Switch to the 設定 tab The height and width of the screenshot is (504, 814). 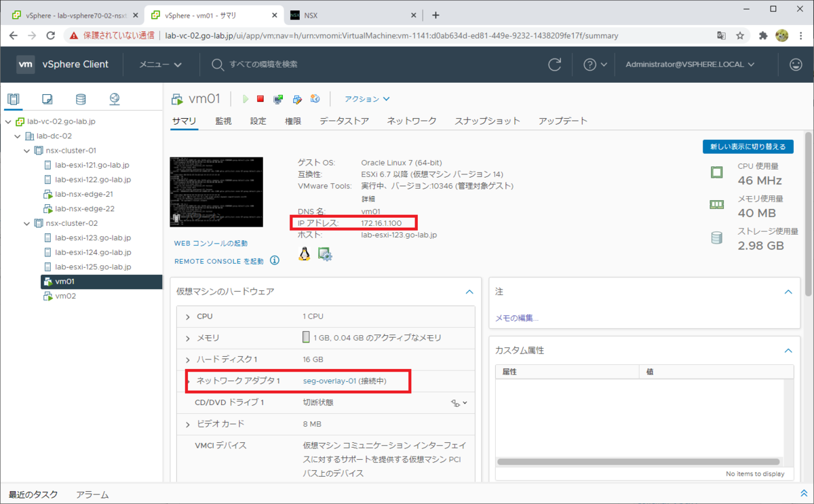(x=258, y=121)
